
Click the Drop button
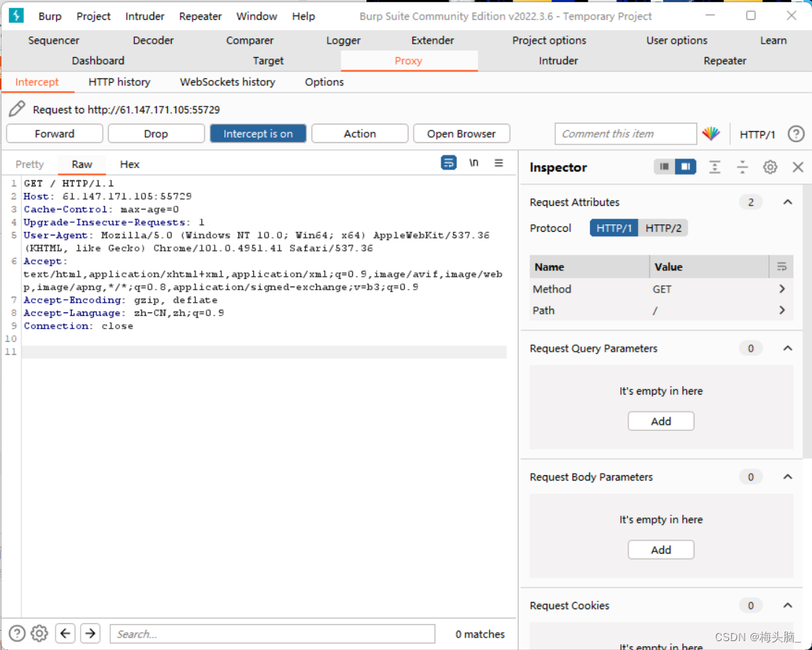tap(156, 133)
